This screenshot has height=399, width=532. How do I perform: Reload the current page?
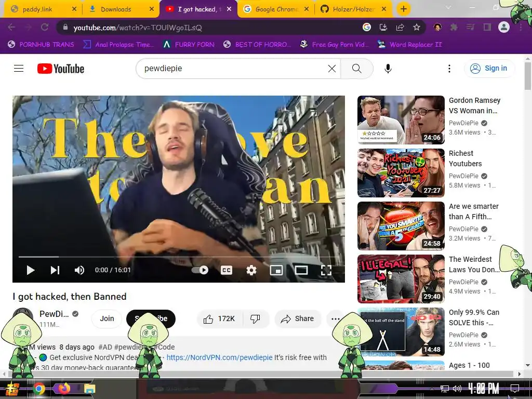point(45,27)
